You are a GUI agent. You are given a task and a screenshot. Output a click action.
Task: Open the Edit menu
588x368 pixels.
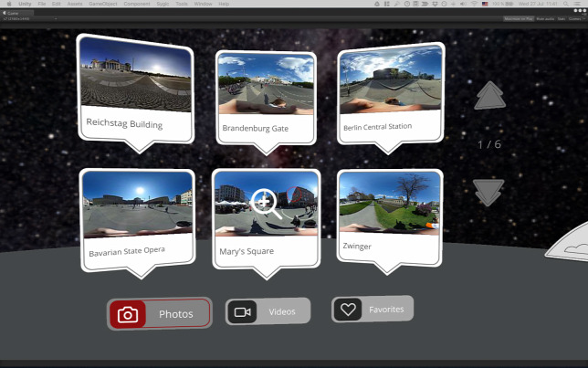(x=57, y=4)
